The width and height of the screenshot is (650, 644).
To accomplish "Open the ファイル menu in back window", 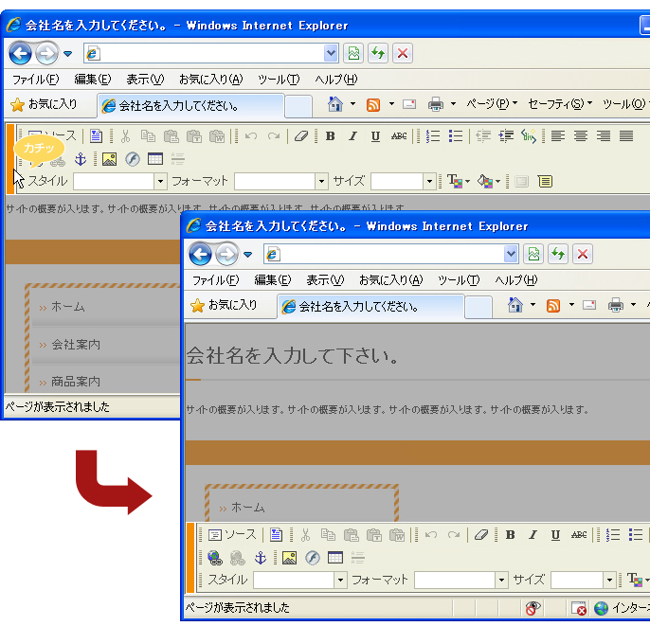I will click(35, 80).
